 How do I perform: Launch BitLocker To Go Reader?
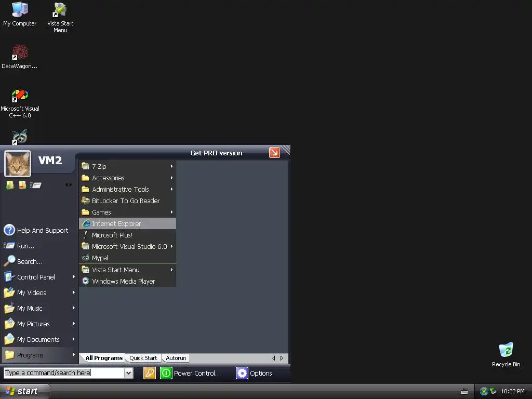128,201
